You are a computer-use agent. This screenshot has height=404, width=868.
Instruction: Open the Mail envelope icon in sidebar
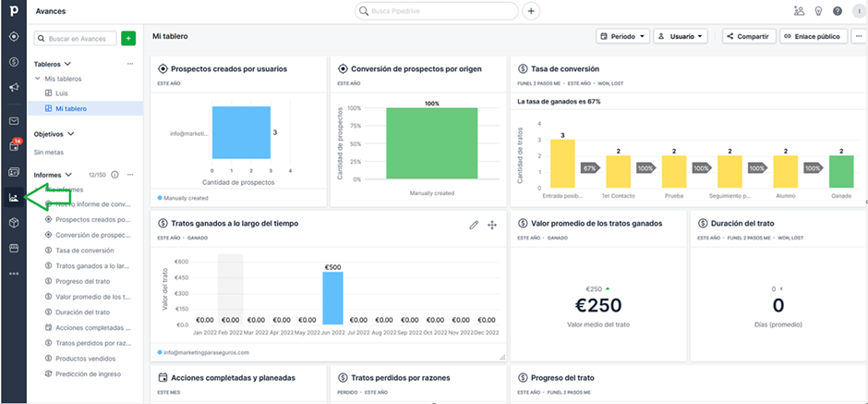pyautogui.click(x=14, y=121)
